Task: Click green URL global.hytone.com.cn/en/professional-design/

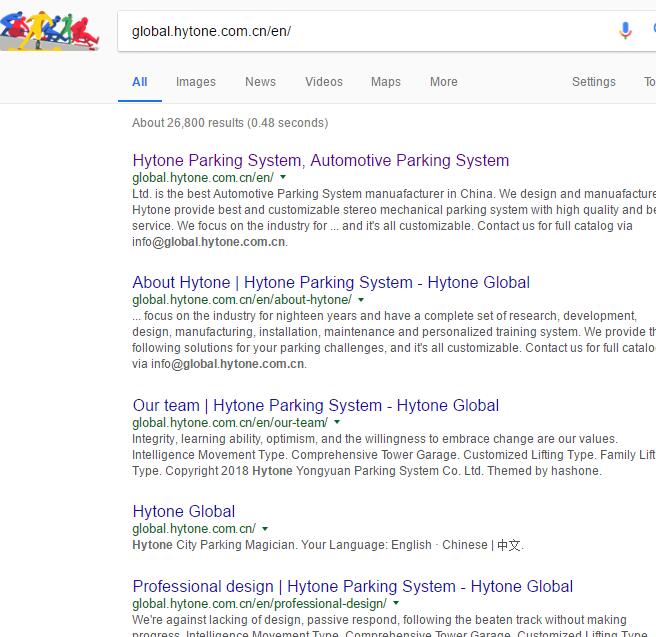Action: (259, 604)
